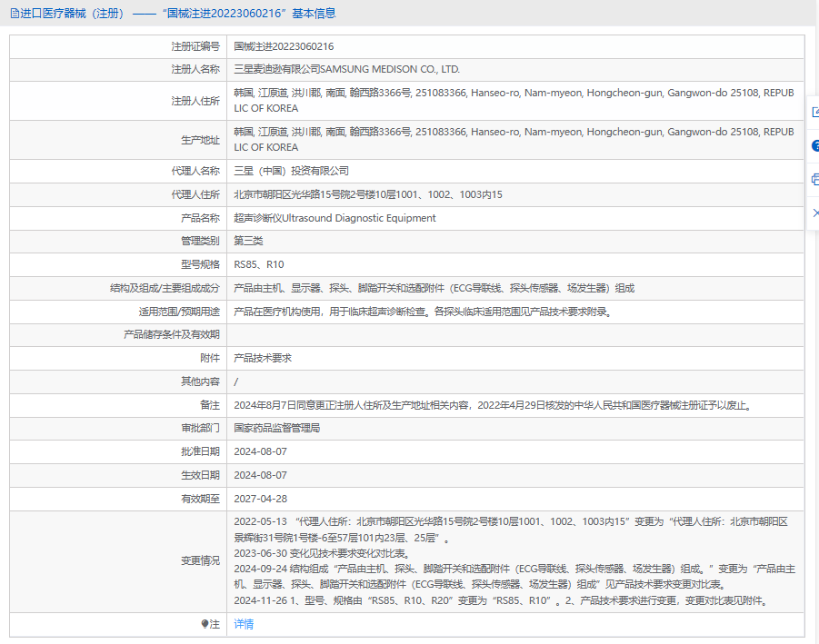This screenshot has height=644, width=819.
Task: Click the 有效期至 row label
Action: click(200, 499)
